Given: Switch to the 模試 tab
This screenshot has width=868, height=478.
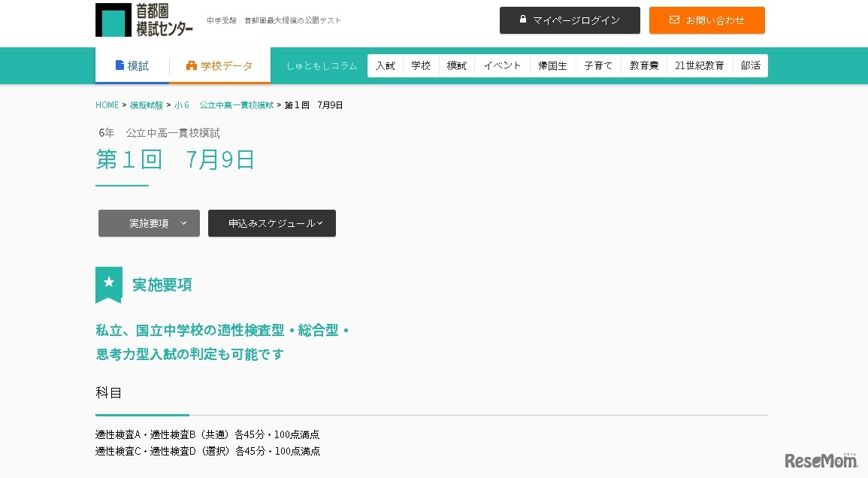Looking at the screenshot, I should point(132,66).
